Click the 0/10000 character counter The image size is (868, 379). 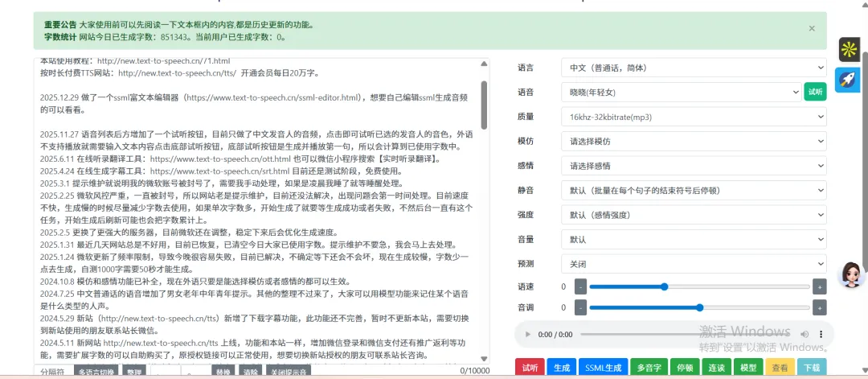pyautogui.click(x=474, y=371)
